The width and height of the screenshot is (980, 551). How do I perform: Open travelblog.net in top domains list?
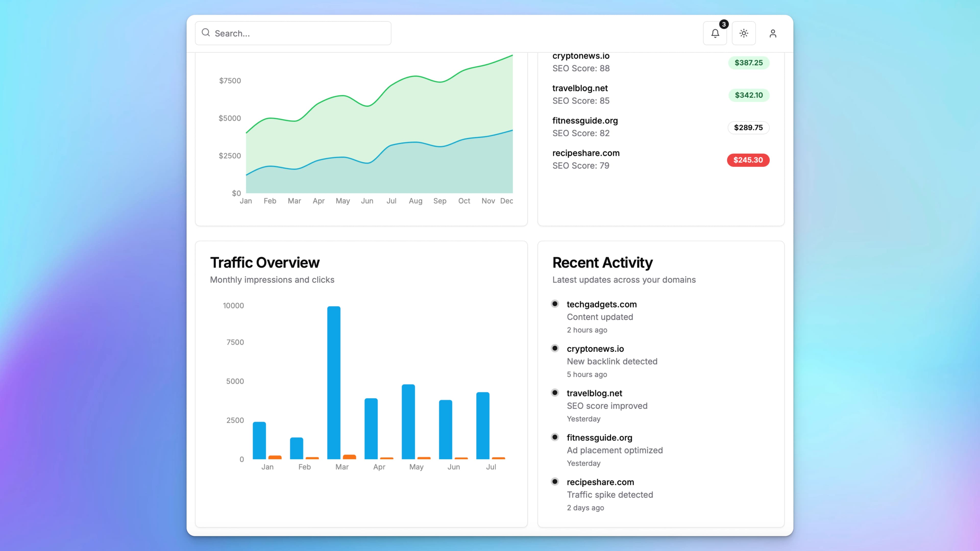[580, 88]
